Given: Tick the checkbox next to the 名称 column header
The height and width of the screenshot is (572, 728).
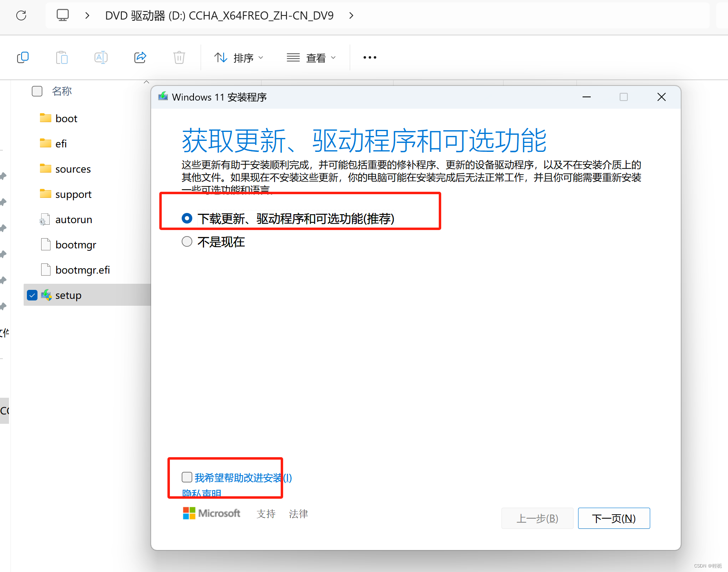Looking at the screenshot, I should click(x=37, y=91).
